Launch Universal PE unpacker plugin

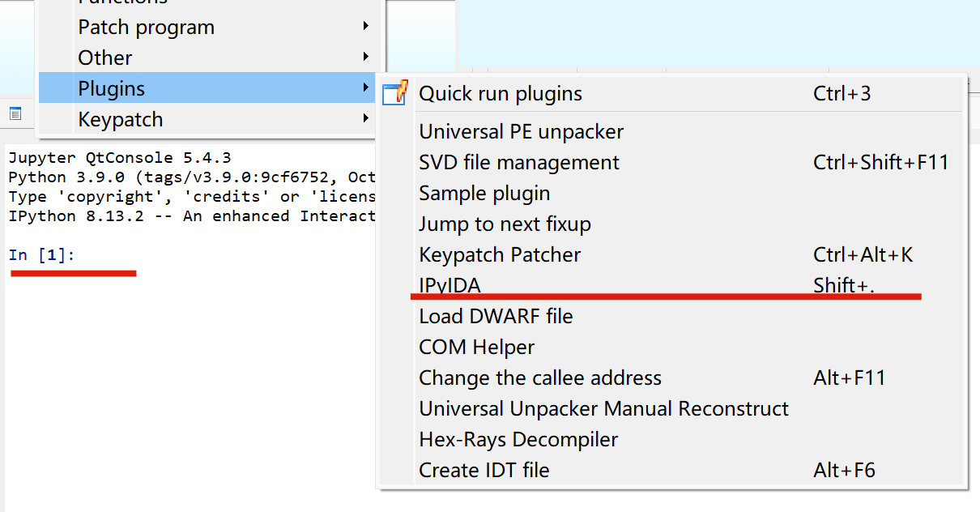pyautogui.click(x=521, y=131)
